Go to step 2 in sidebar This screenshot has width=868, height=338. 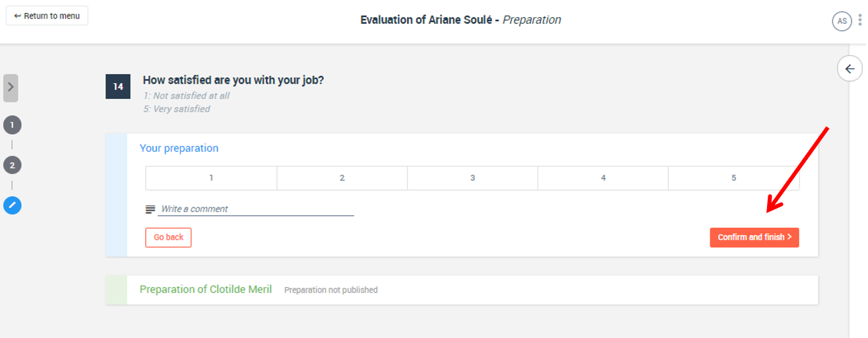pos(12,165)
